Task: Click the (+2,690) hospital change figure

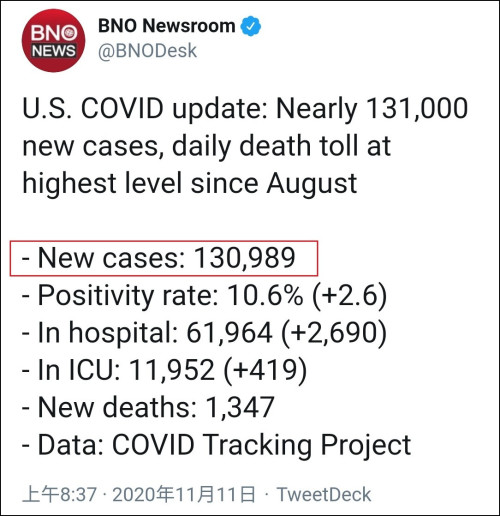Action: (334, 333)
